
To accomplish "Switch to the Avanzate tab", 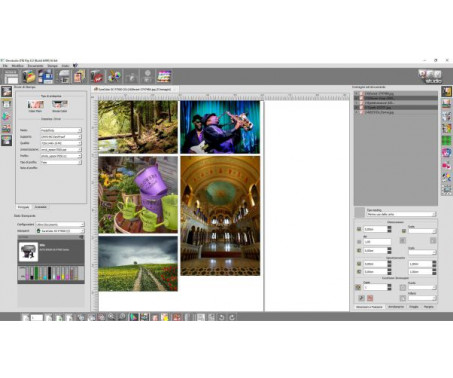I will (41, 207).
